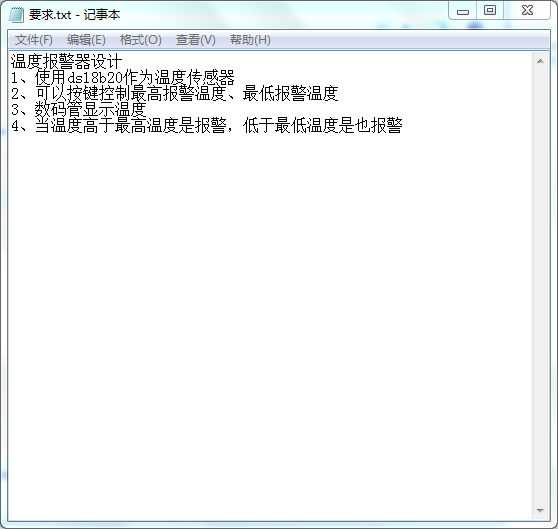Click the window title 要求.txt - 记事本
The image size is (558, 529).
[x=74, y=15]
